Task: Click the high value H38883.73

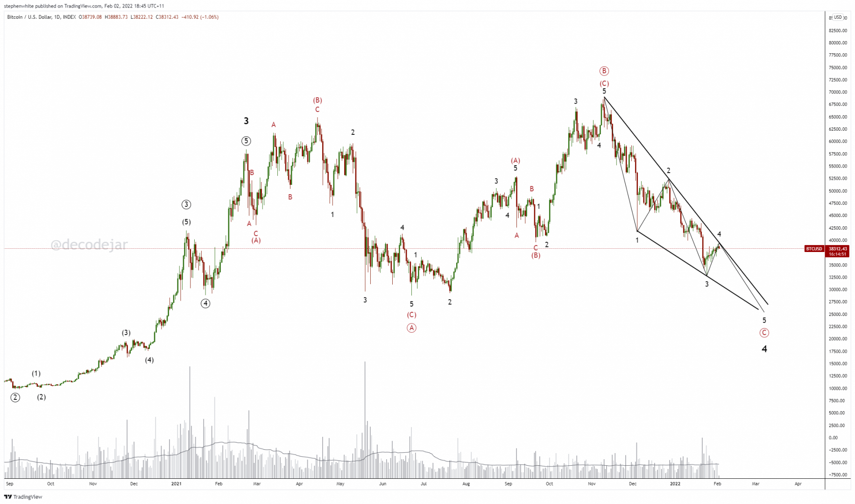Action: pyautogui.click(x=116, y=17)
